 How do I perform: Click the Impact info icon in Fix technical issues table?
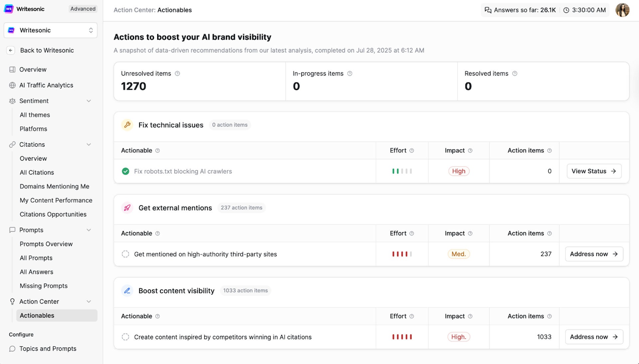coord(470,150)
